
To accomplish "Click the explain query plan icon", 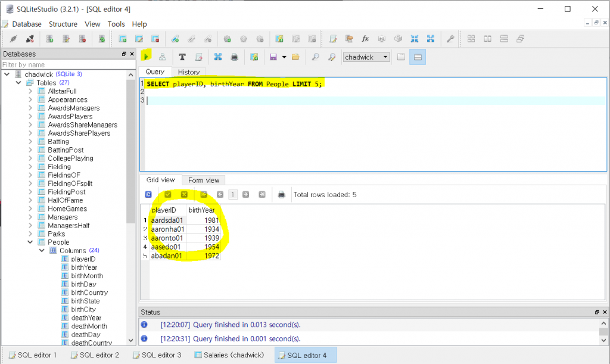I will click(163, 57).
